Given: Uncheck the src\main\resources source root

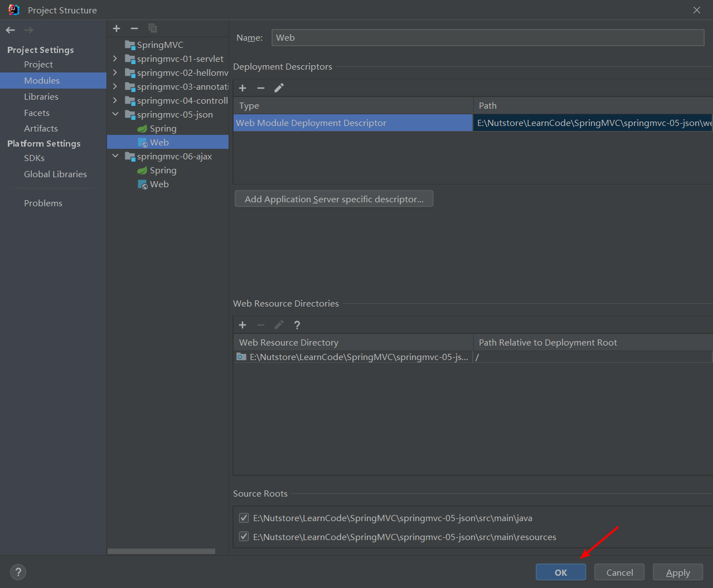Looking at the screenshot, I should tap(244, 537).
